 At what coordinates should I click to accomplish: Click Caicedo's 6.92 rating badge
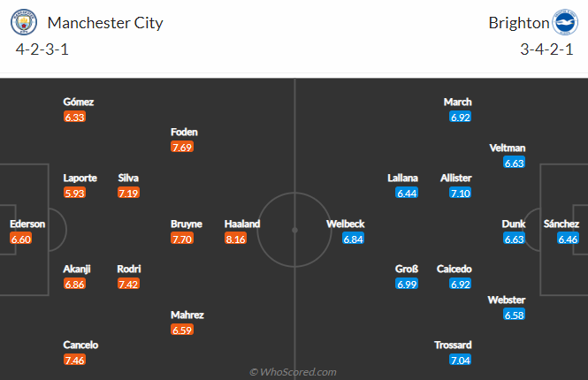point(462,284)
